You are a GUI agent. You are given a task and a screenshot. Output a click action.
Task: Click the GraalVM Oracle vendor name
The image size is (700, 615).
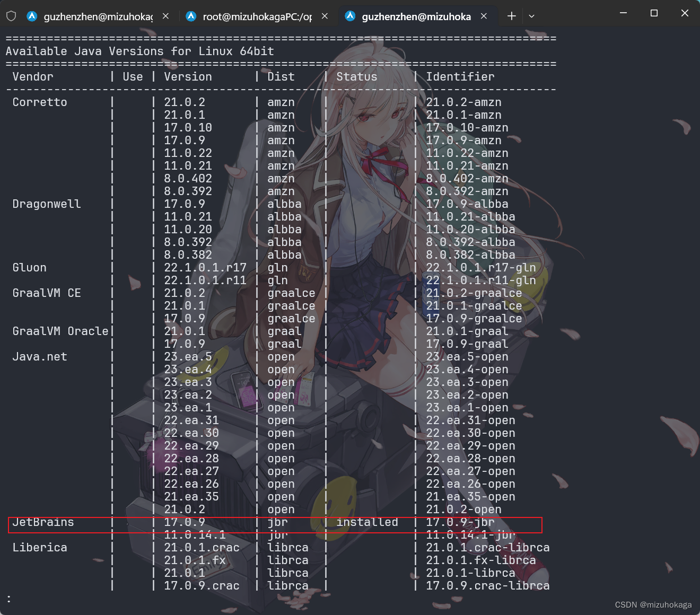pyautogui.click(x=60, y=331)
